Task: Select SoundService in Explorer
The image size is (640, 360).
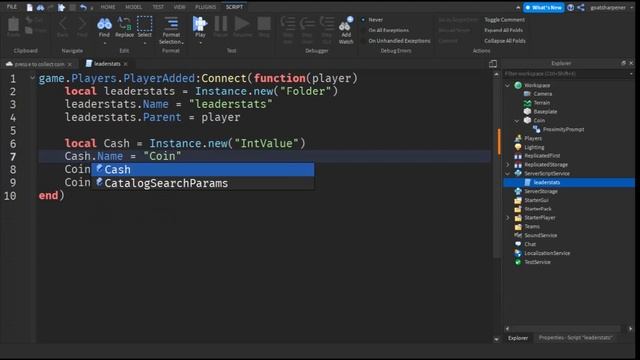Action: (540, 236)
